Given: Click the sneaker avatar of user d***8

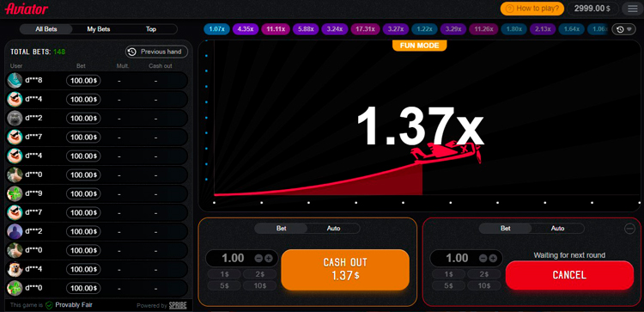Looking at the screenshot, I should [x=15, y=81].
